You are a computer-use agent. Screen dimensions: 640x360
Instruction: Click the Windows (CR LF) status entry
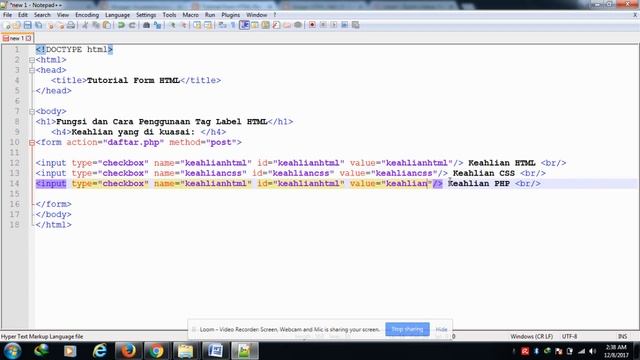pyautogui.click(x=531, y=337)
